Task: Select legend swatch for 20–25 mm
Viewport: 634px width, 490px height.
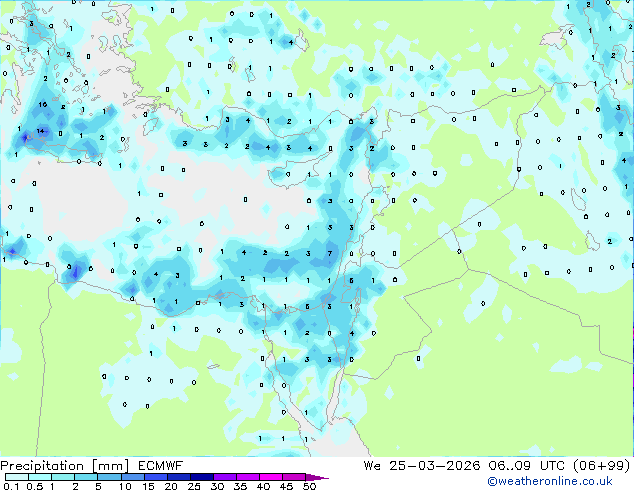Action: click(179, 477)
